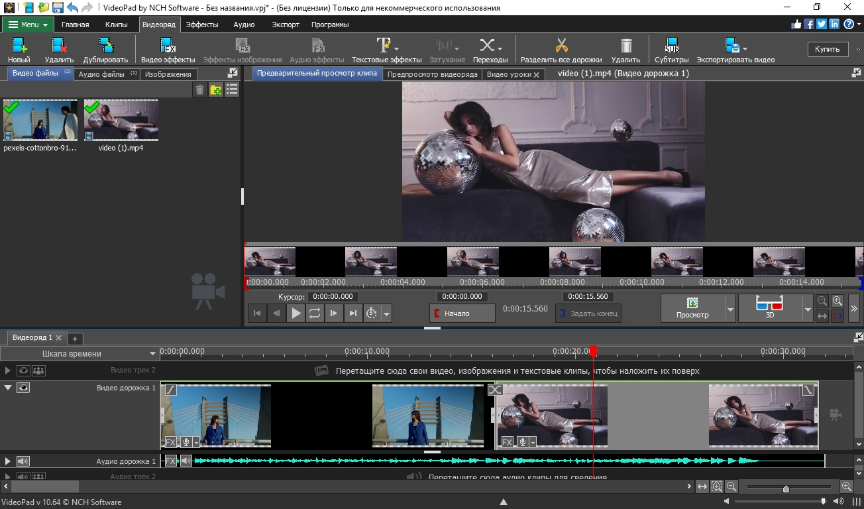Viewport: 864px width, 509px height.
Task: Switch media bin to list view icon
Action: 231,90
